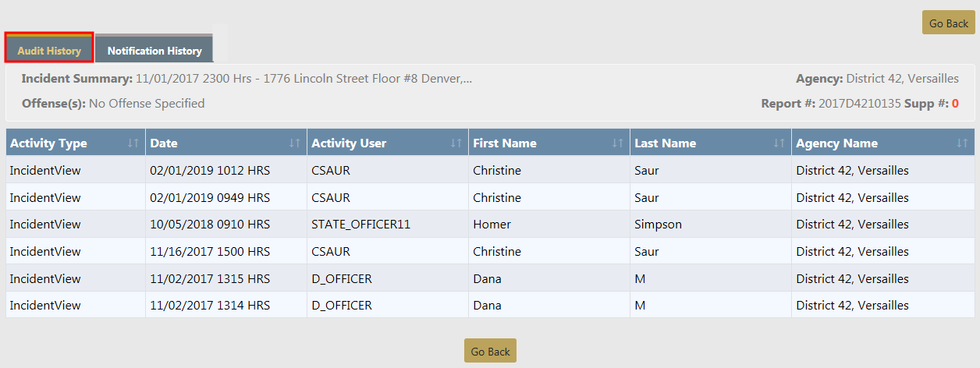
Task: Open the Audit History tab
Action: pyautogui.click(x=49, y=51)
